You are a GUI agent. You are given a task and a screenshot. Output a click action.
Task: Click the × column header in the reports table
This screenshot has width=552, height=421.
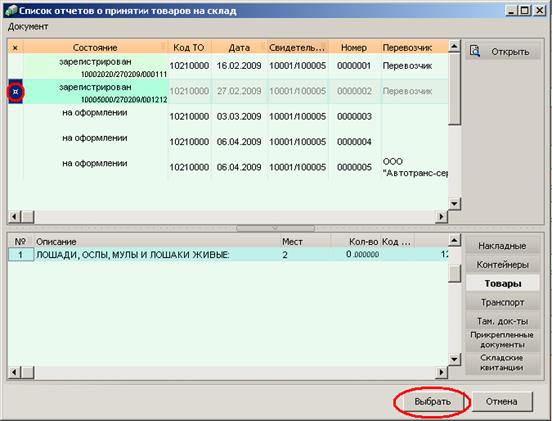coord(15,48)
